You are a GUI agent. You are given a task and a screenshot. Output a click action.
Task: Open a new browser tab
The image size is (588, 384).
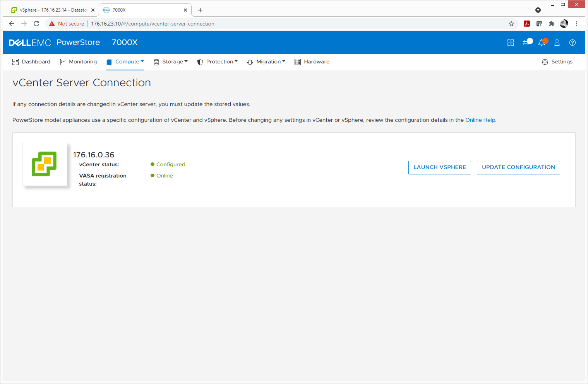(x=200, y=10)
